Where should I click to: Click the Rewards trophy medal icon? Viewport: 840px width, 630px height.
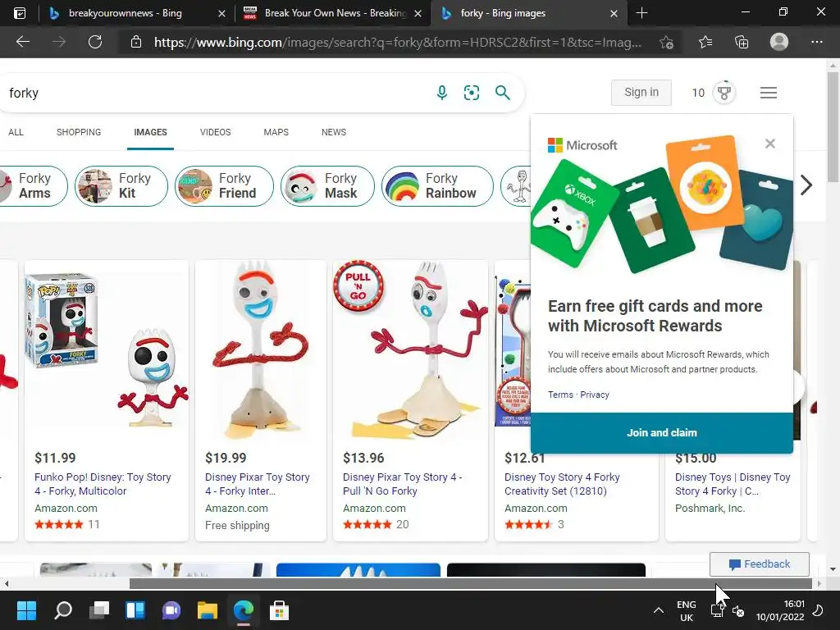[x=724, y=93]
